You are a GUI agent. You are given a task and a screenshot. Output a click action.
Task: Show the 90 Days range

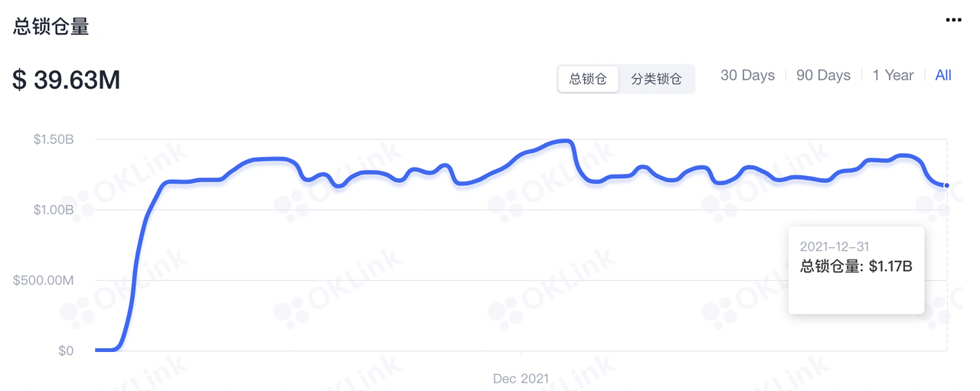click(x=823, y=75)
